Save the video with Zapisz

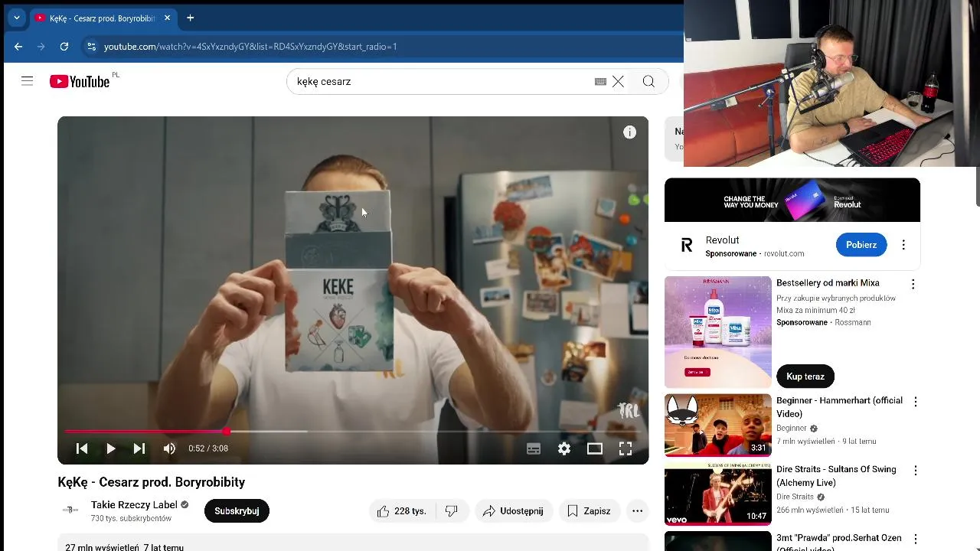(x=589, y=511)
